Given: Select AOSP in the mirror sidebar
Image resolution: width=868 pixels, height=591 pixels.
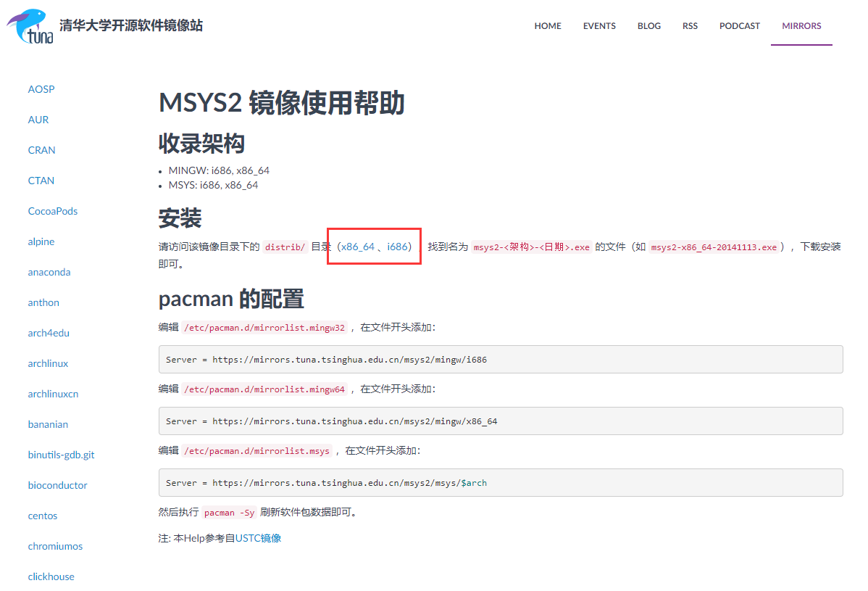Looking at the screenshot, I should (x=41, y=88).
